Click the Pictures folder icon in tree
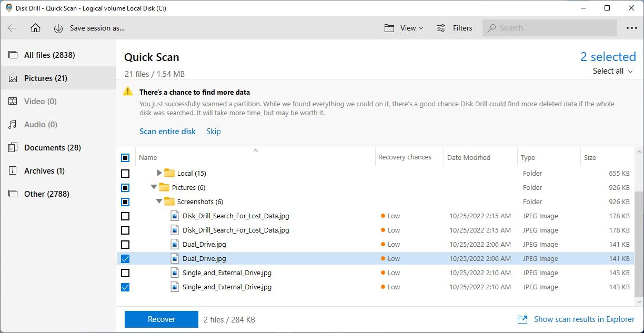Screen dimensions: 644x333 pos(164,187)
